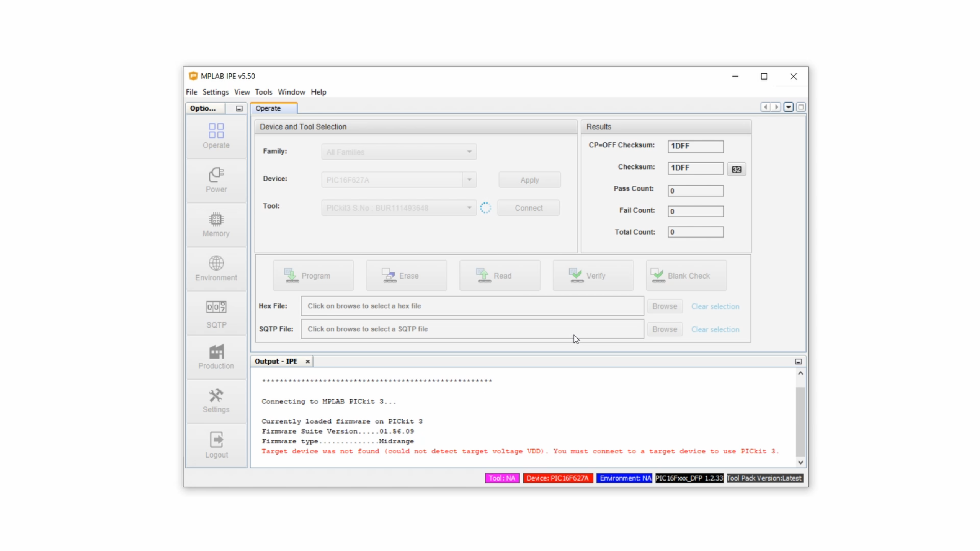Minimize the Options panel
Image resolution: width=980 pixels, height=551 pixels.
click(239, 109)
